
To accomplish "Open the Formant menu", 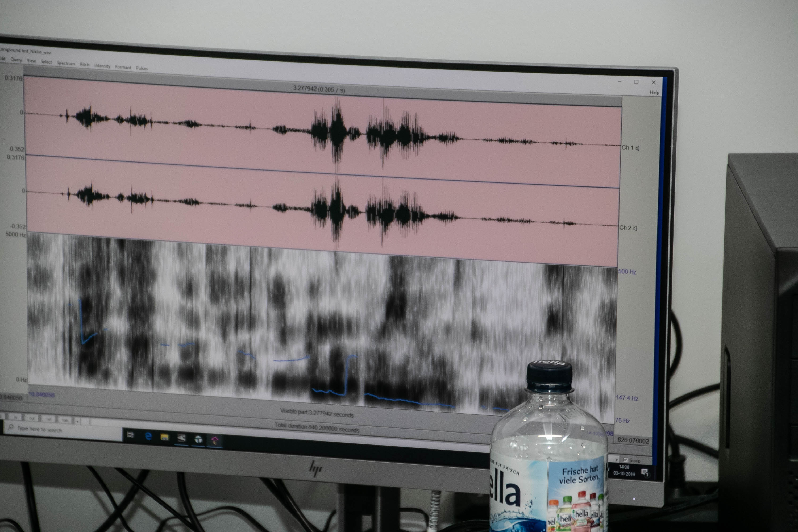I will (x=123, y=67).
